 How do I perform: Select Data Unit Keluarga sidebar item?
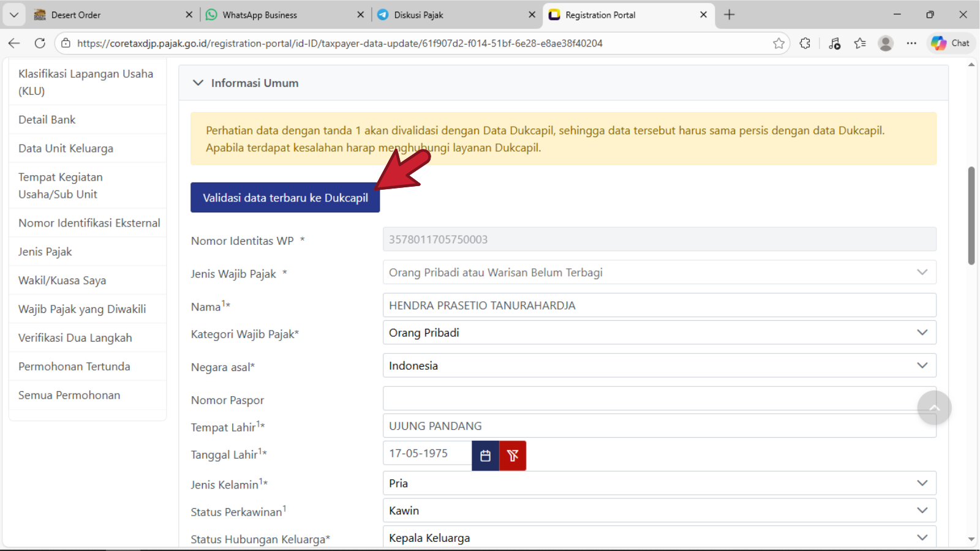(66, 148)
